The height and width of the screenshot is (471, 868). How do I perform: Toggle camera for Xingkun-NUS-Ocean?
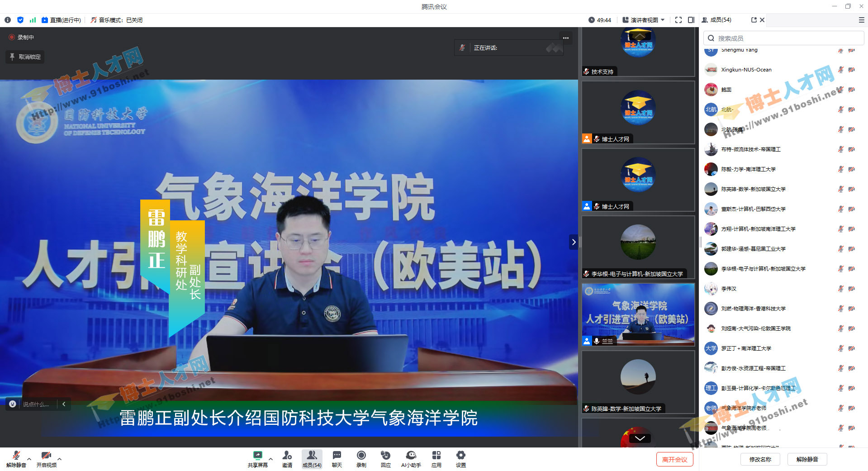click(852, 70)
